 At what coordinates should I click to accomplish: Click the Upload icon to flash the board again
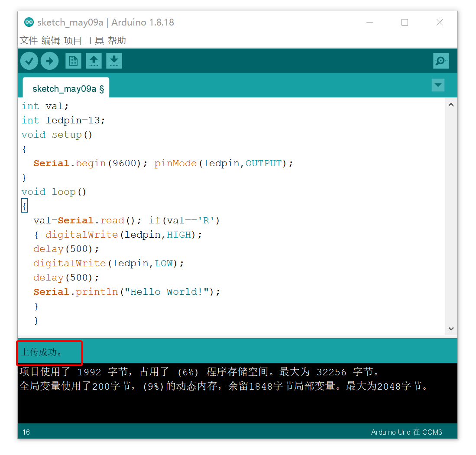[49, 61]
